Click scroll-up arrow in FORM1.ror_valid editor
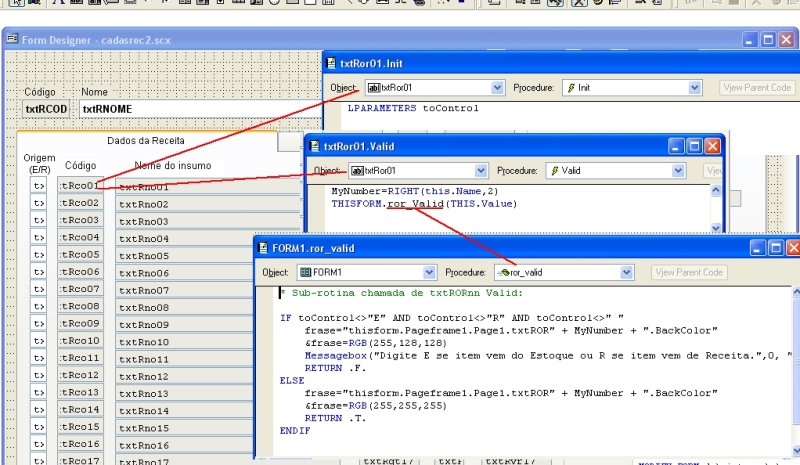This screenshot has width=800, height=465. pos(796,292)
